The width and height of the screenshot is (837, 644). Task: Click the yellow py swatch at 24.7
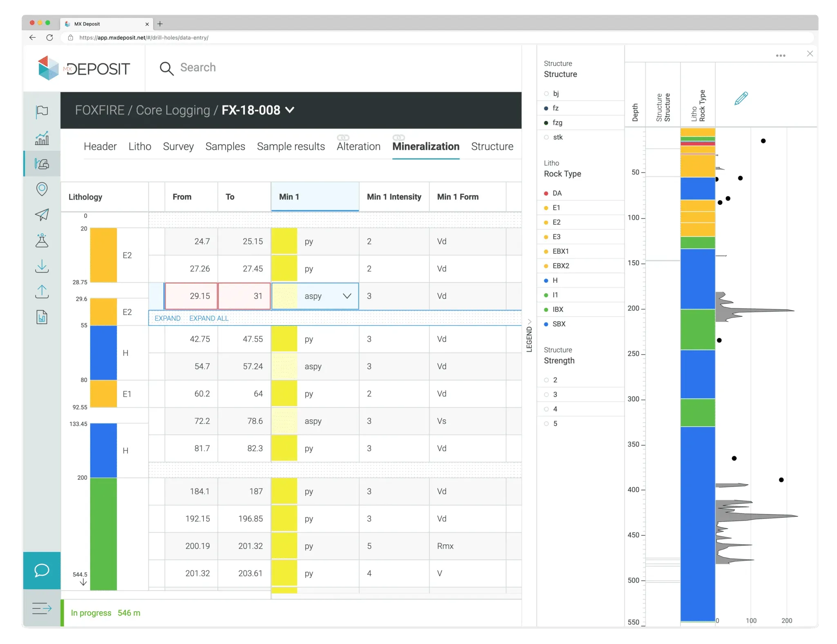click(x=284, y=241)
